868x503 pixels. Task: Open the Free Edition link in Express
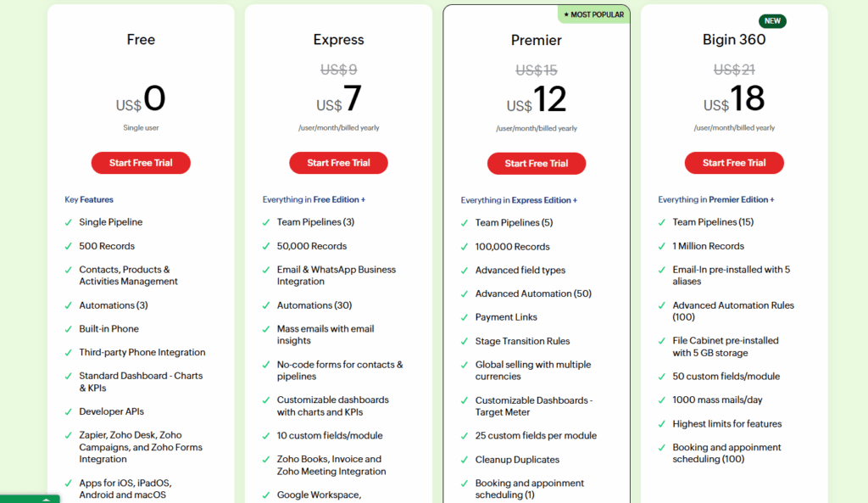pos(337,200)
